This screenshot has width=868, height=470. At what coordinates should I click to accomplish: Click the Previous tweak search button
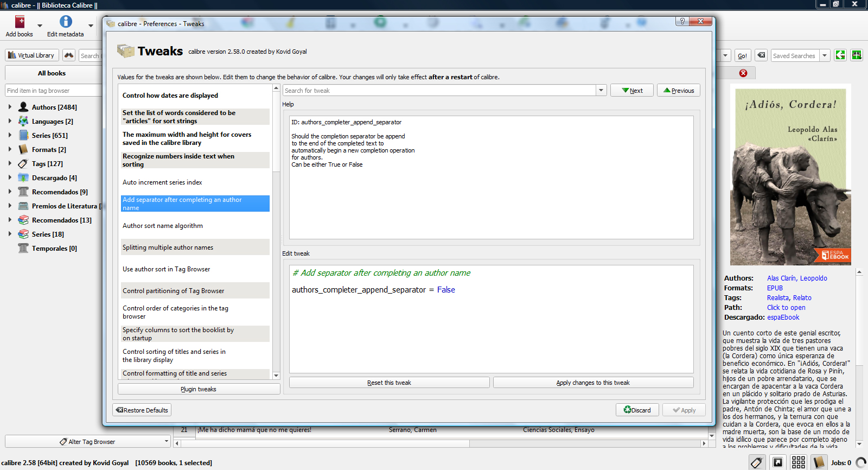point(679,91)
